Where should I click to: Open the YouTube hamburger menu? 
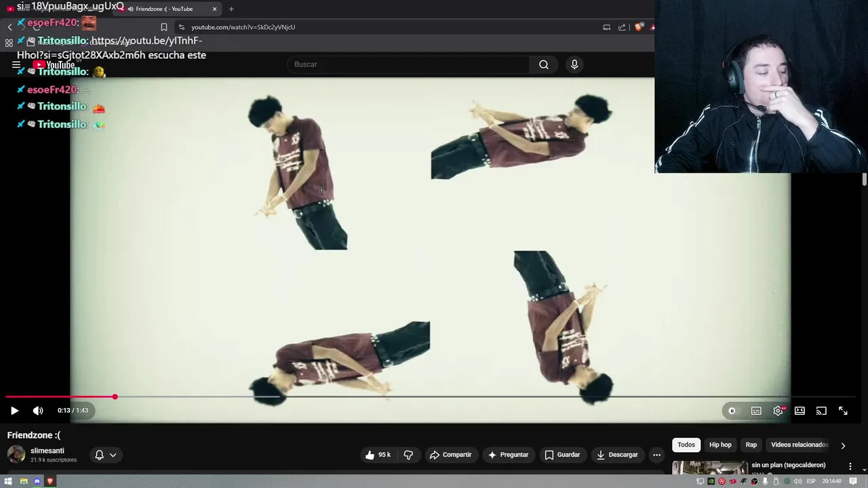pyautogui.click(x=16, y=65)
